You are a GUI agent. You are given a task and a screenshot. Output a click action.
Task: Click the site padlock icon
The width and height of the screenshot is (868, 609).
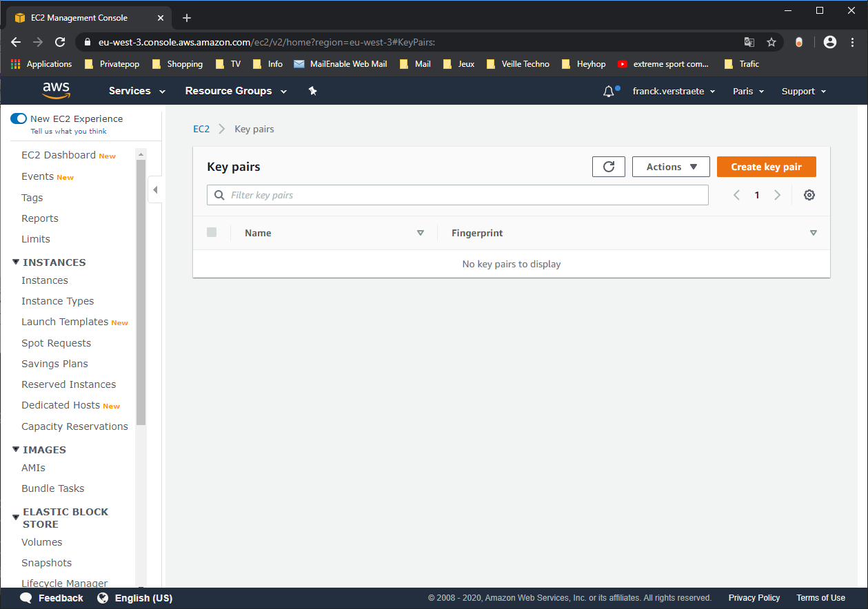click(87, 42)
